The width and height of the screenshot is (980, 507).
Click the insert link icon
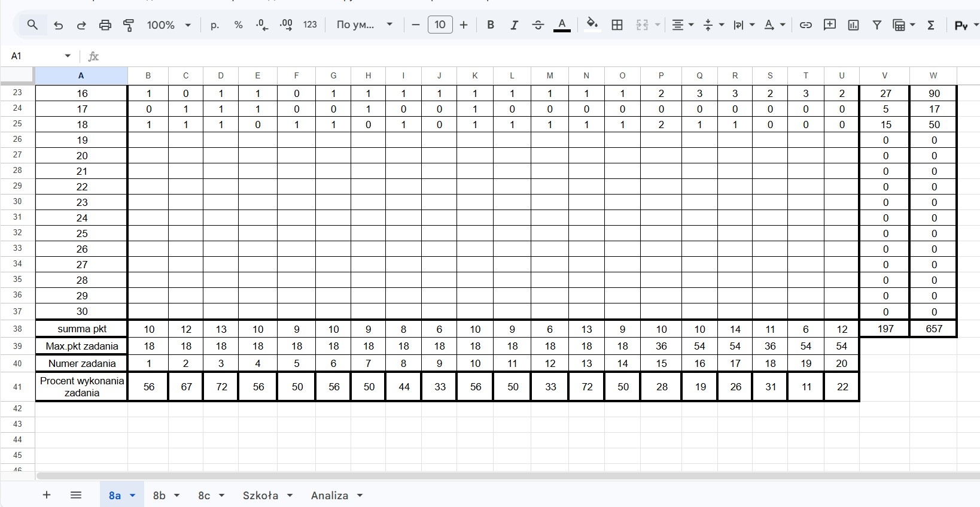[805, 25]
